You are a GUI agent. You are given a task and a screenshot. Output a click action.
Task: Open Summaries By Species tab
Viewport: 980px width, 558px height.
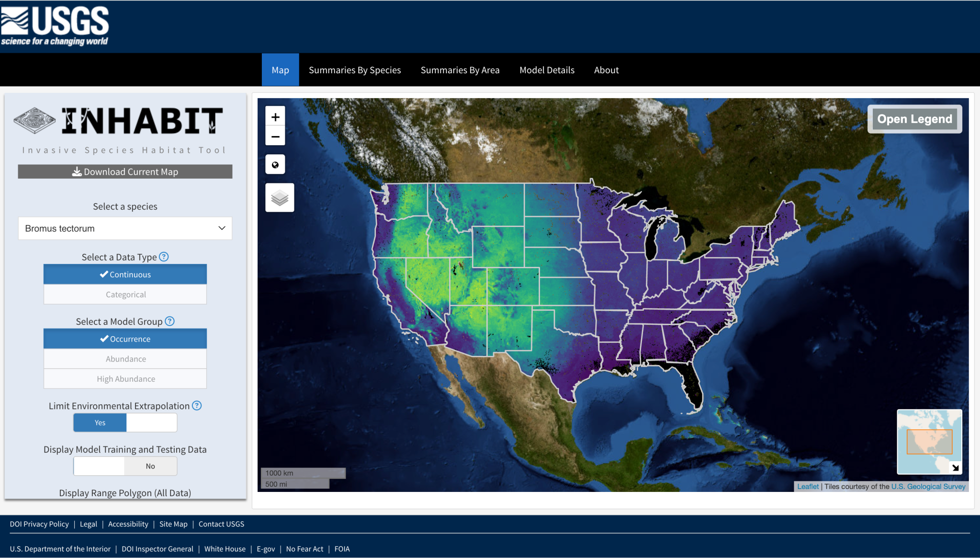pyautogui.click(x=355, y=70)
